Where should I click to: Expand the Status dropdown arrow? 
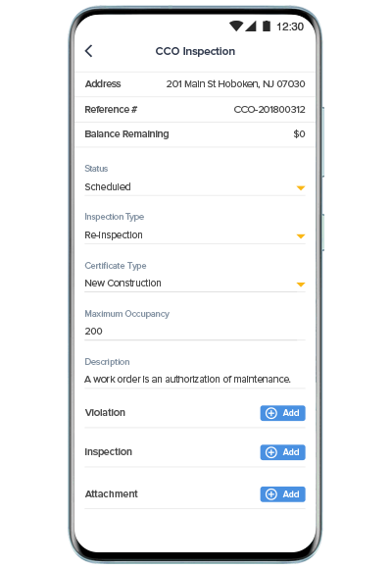point(301,187)
